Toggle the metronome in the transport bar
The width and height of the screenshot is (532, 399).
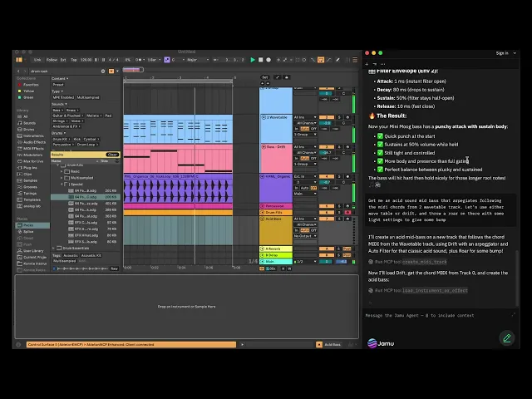pyautogui.click(x=139, y=60)
